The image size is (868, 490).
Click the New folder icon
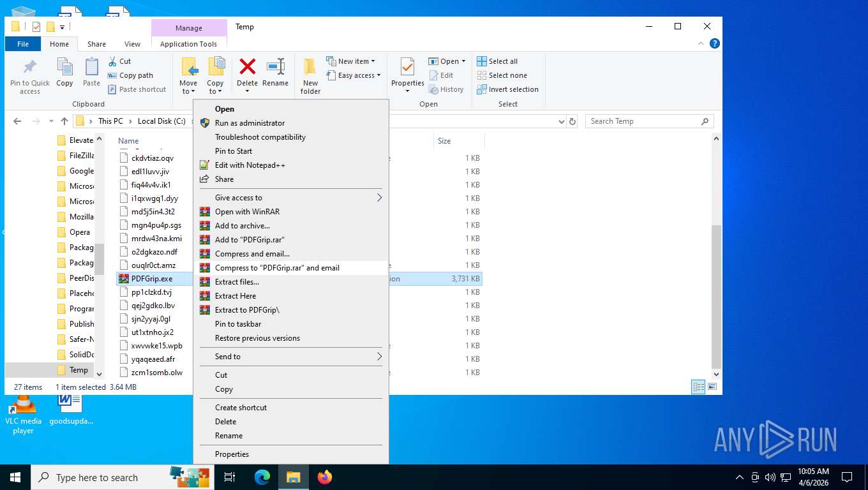tap(310, 66)
